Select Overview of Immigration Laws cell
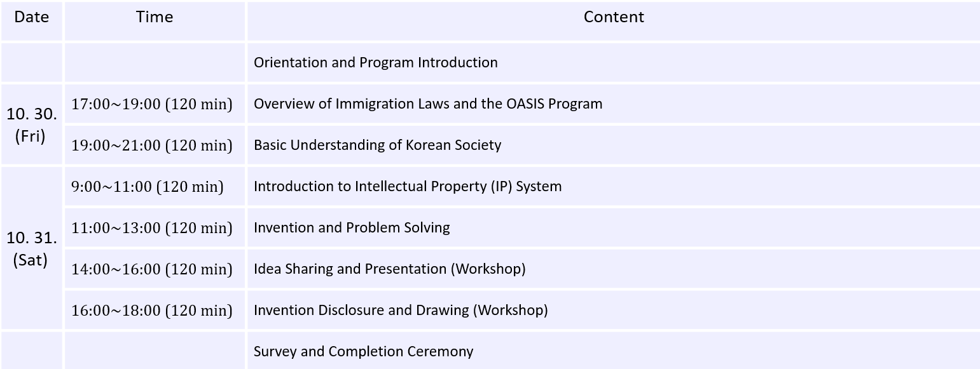Viewport: 980px width, 369px height. tap(428, 104)
